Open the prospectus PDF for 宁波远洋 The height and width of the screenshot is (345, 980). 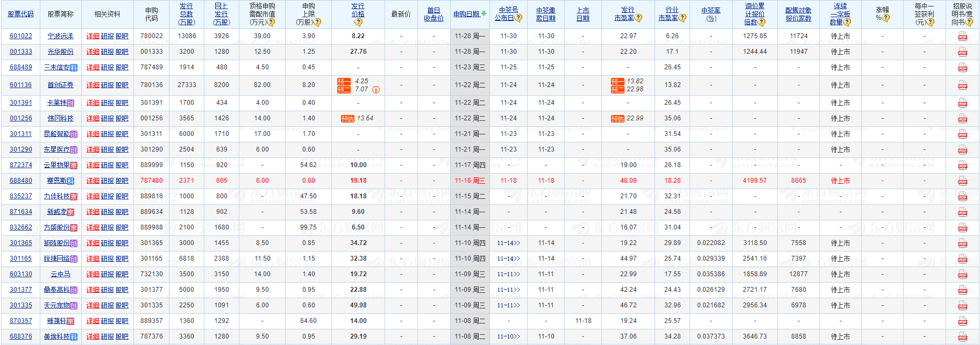pos(962,37)
